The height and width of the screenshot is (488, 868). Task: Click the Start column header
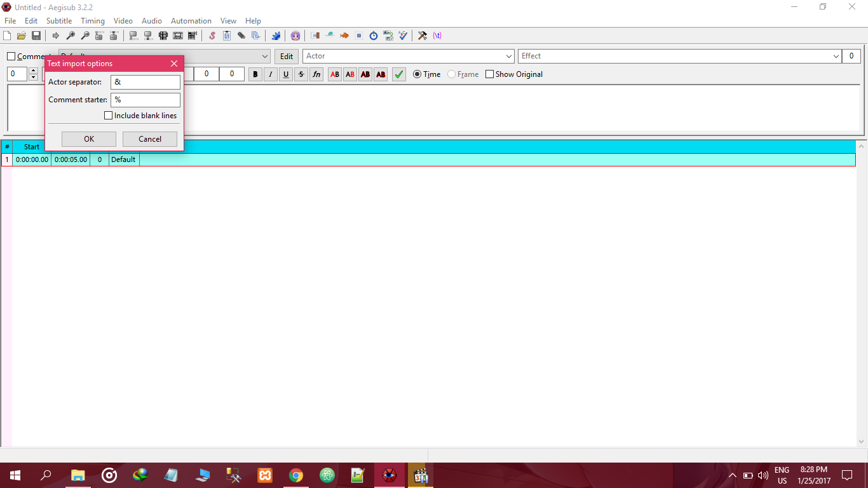click(x=32, y=147)
